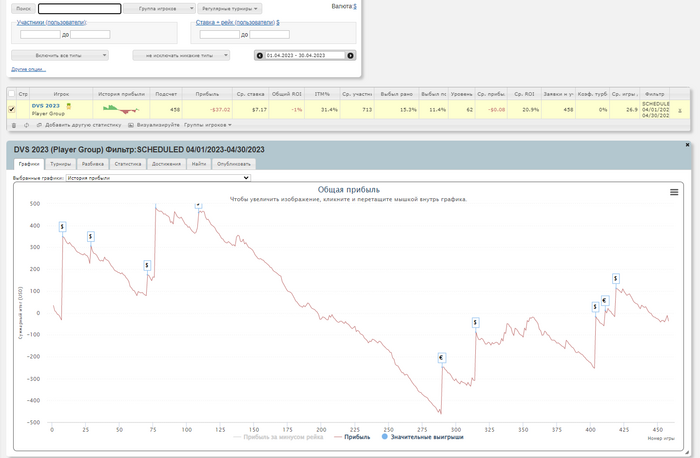Toggle the Прибыль series in the legend
Screen dimensions: 700x458
(x=352, y=437)
